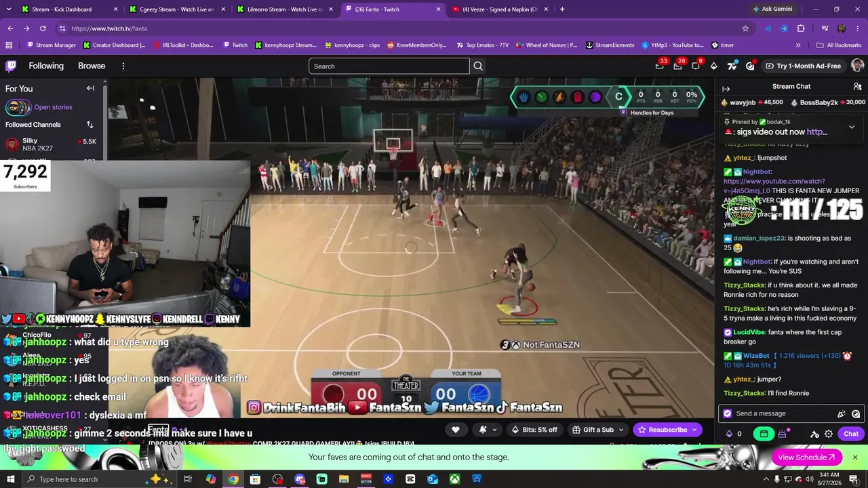Switch to the Cgeezy Stream tab
Screen dimensions: 868x488
[x=176, y=9]
